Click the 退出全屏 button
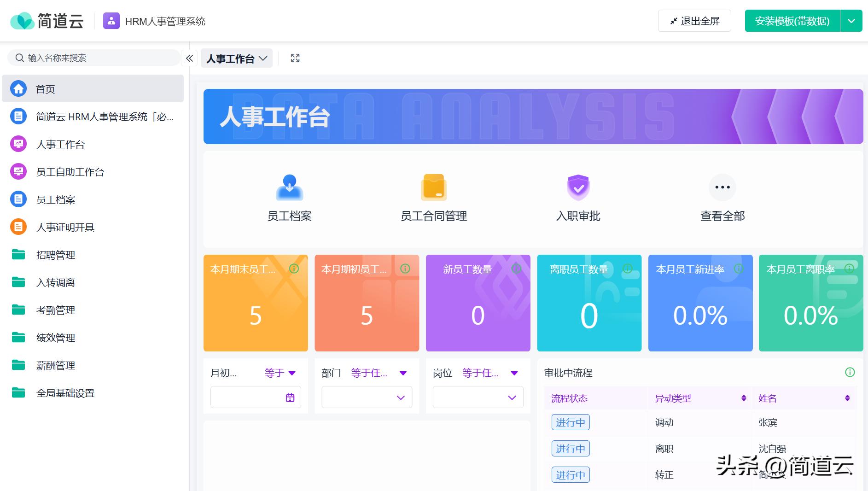 (x=694, y=21)
